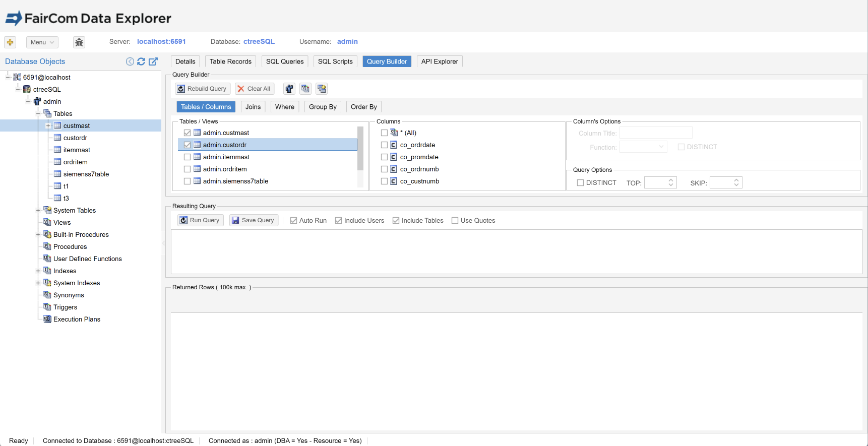
Task: Check the admin.ordritem table checkbox
Action: click(187, 169)
